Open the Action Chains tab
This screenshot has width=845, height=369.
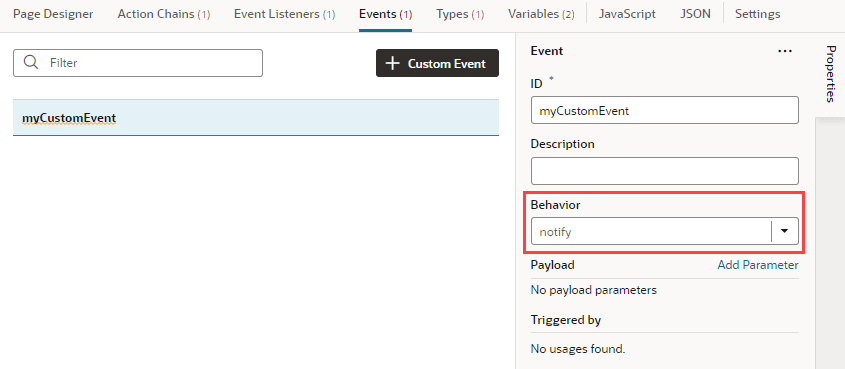tap(164, 14)
